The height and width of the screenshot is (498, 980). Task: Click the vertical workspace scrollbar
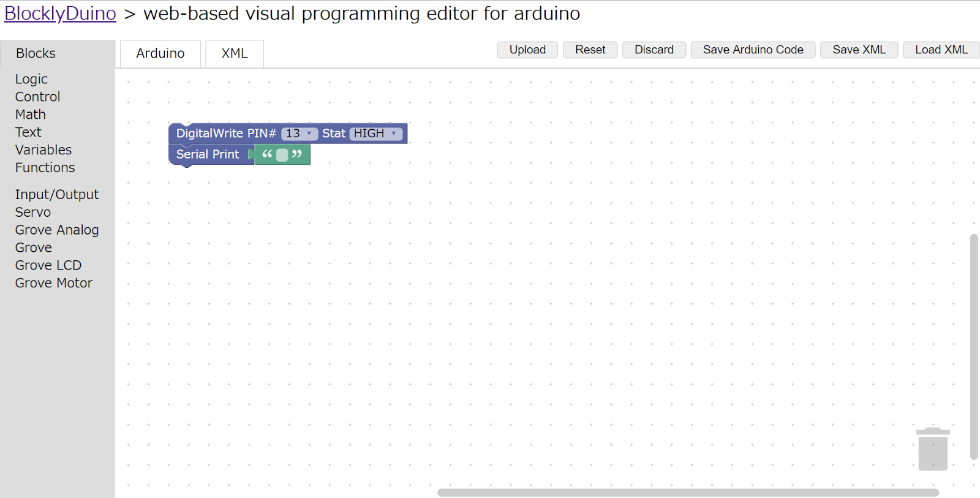point(974,347)
